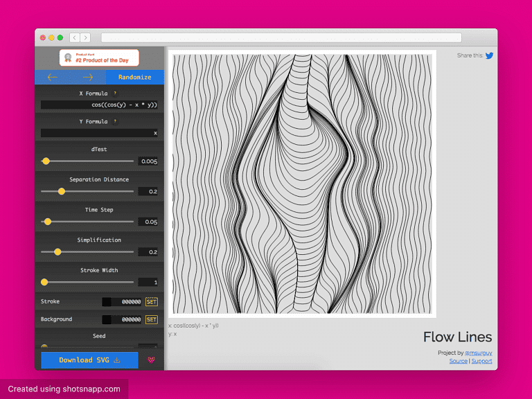Open the Y Formula help question mark
Viewport: 532px width, 399px height.
(x=115, y=121)
